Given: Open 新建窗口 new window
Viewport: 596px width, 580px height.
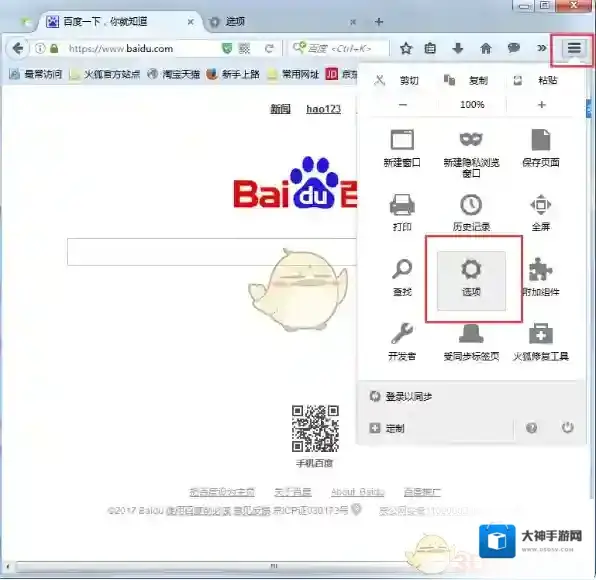Looking at the screenshot, I should 402,148.
